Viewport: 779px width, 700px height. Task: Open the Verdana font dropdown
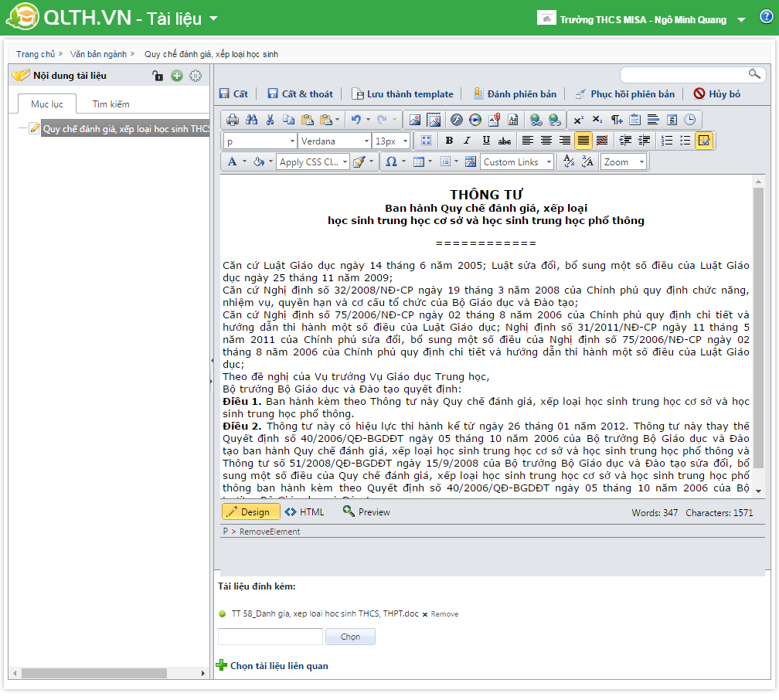pyautogui.click(x=335, y=141)
